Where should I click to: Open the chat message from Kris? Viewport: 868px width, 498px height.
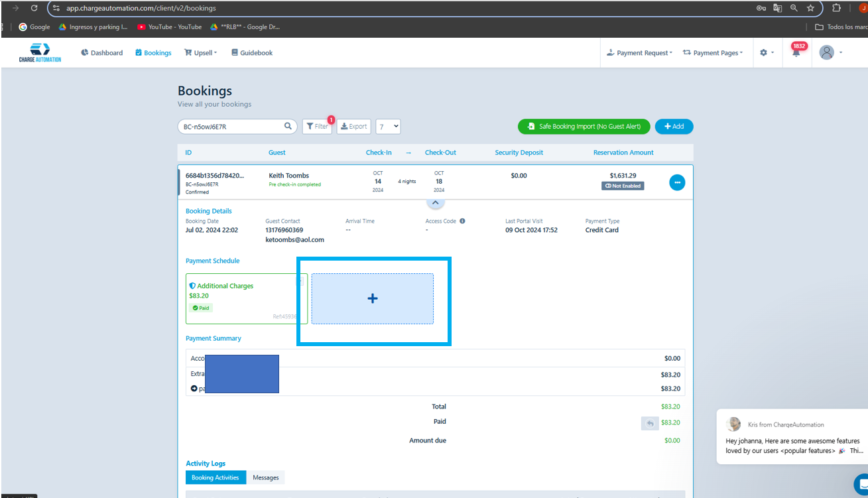tap(792, 437)
